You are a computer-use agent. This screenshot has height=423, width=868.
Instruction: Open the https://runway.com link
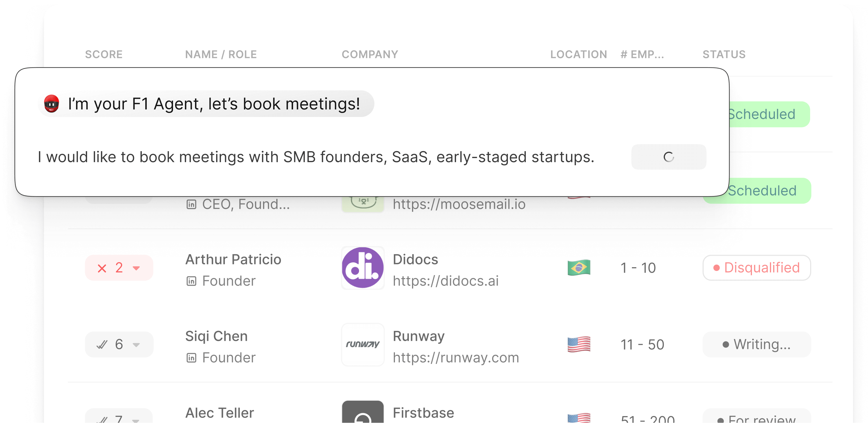456,358
